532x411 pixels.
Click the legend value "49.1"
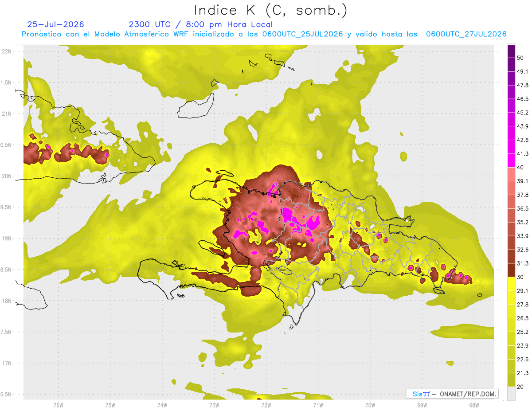523,71
